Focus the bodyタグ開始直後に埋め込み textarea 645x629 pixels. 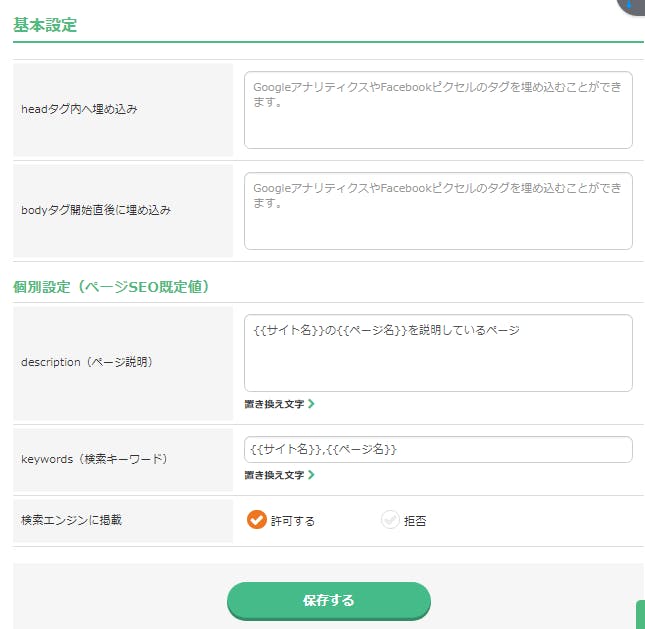(438, 211)
